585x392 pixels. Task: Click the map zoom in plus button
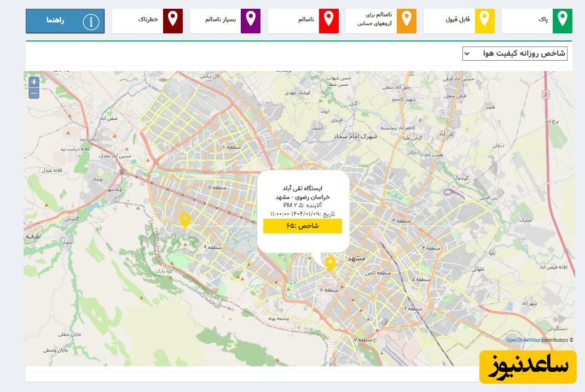click(x=34, y=82)
